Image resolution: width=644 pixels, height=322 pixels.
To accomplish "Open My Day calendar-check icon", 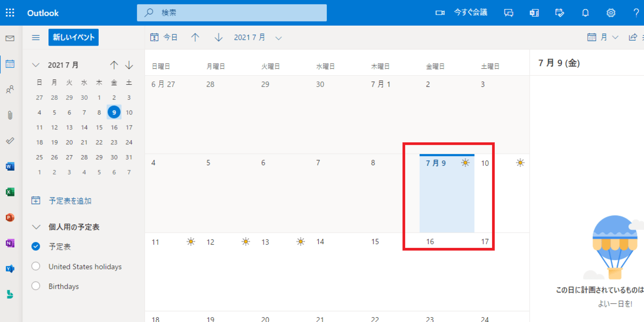I will pos(560,13).
